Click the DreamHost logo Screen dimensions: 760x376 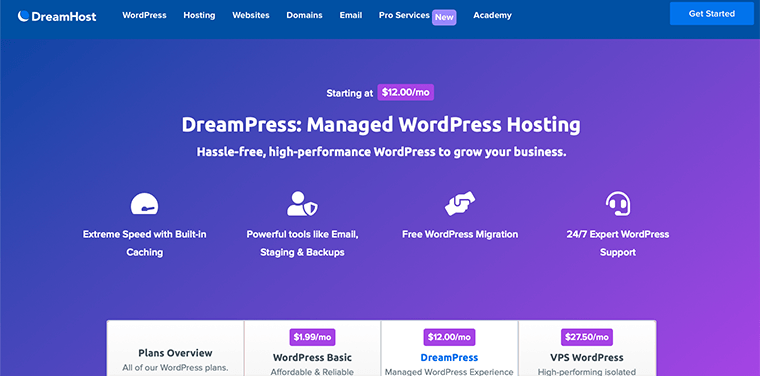click(57, 16)
